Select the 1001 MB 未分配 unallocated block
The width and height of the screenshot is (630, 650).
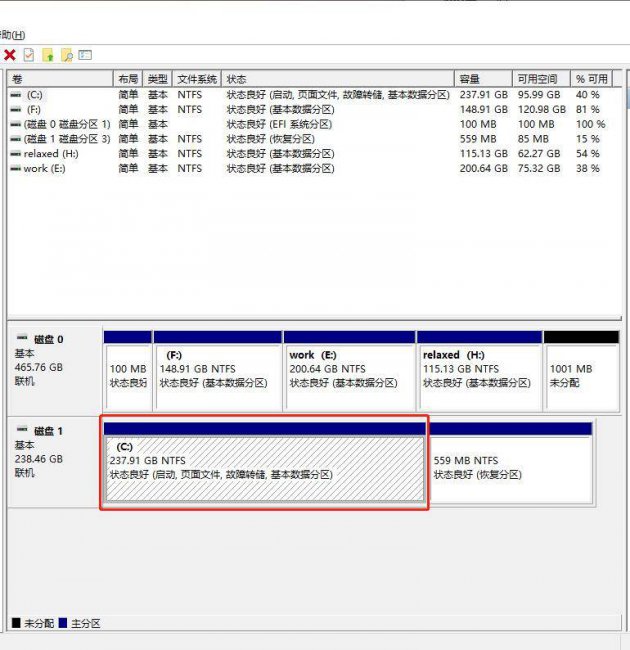582,371
